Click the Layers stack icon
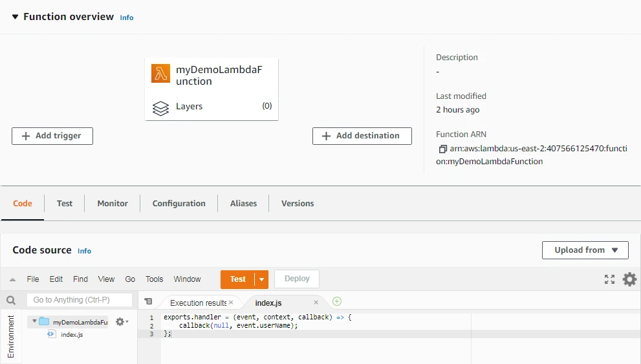Screen dimensions: 641x364 pos(160,107)
